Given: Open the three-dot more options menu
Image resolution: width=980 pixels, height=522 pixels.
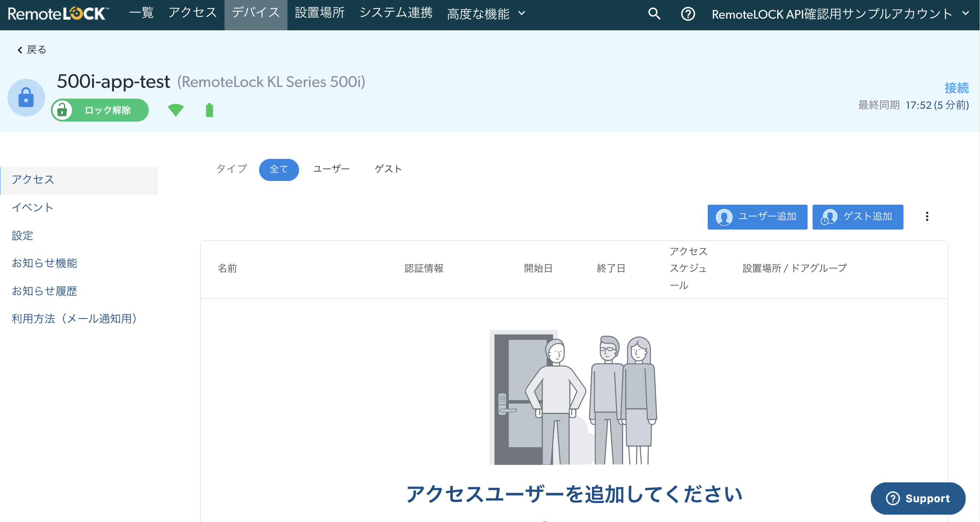Looking at the screenshot, I should point(927,217).
